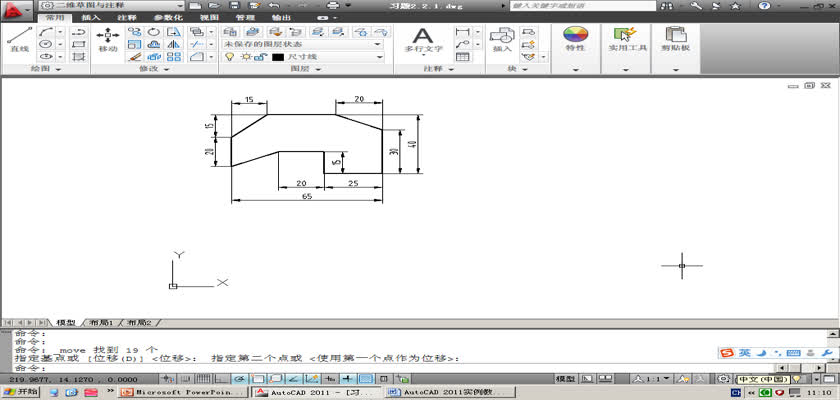Open the application menu red A button

(17, 9)
